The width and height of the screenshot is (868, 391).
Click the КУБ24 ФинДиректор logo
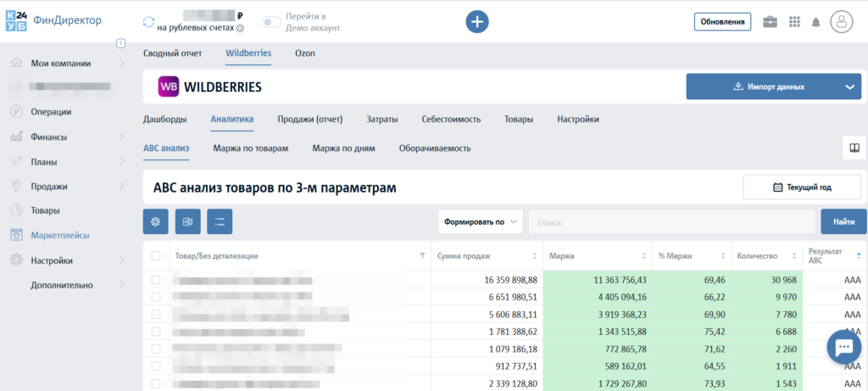pos(53,21)
